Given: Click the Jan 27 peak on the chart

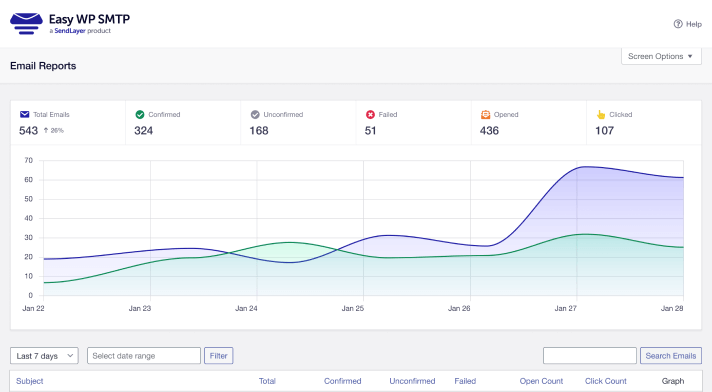Looking at the screenshot, I should 585,167.
